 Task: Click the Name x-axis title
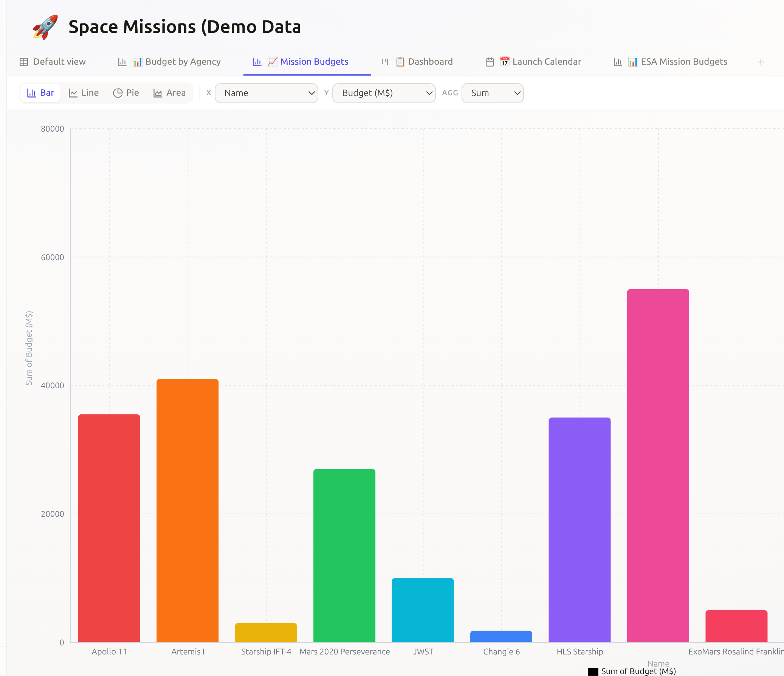658,664
